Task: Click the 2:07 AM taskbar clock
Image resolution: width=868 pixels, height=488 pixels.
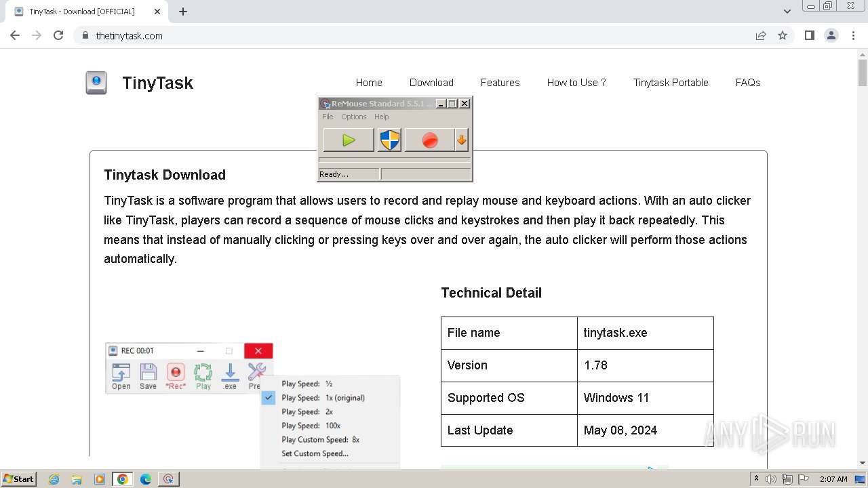Action: 833,479
